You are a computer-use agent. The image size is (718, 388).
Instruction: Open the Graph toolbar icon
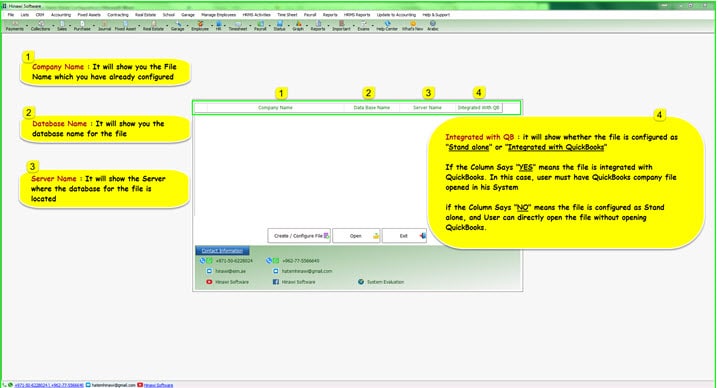point(298,26)
